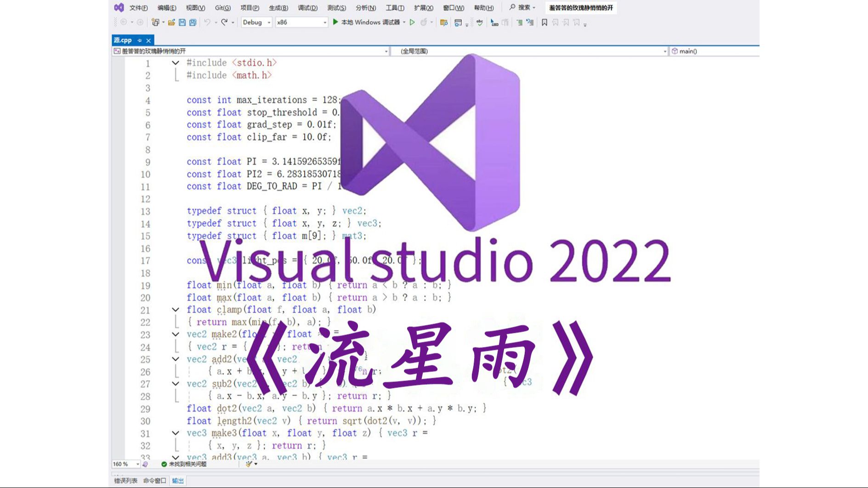Collapse the add2 function at line 25
This screenshot has height=488, width=868.
[x=176, y=359]
